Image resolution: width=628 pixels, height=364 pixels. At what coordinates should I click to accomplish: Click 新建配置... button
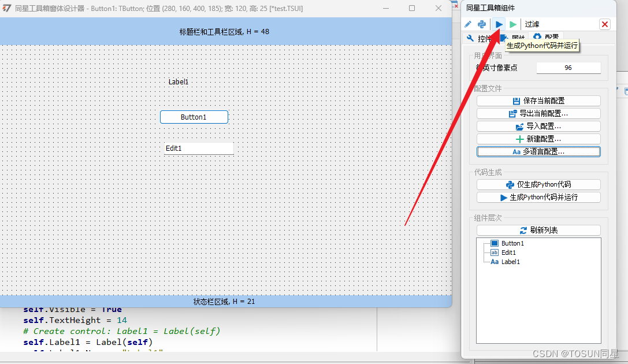tap(538, 139)
